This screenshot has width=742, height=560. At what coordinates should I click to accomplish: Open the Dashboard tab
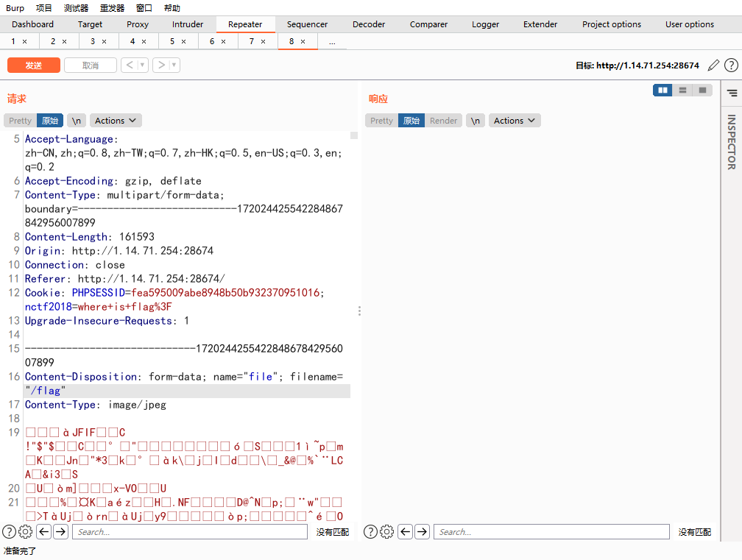pyautogui.click(x=32, y=24)
